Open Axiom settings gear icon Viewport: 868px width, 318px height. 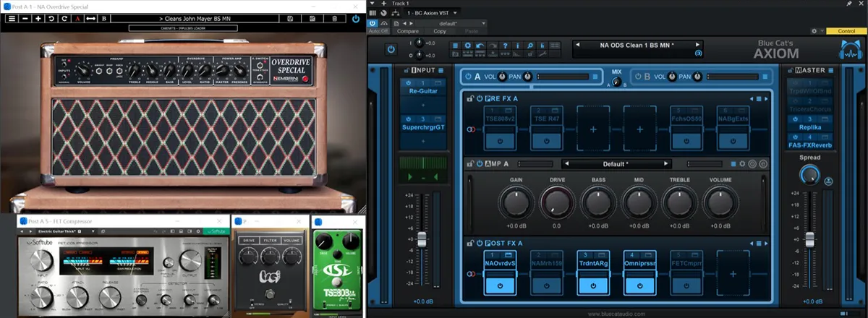coord(469,46)
